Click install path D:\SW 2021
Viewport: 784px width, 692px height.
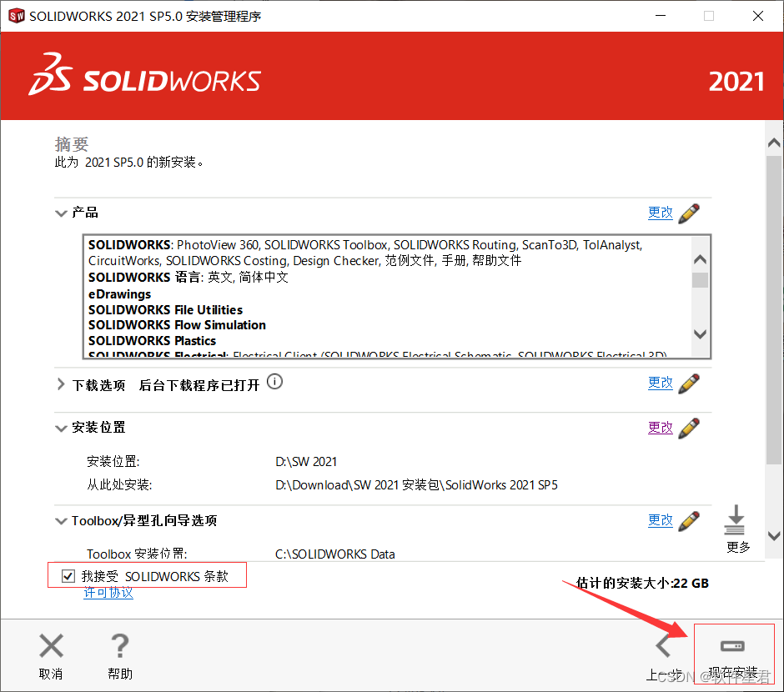coord(306,462)
